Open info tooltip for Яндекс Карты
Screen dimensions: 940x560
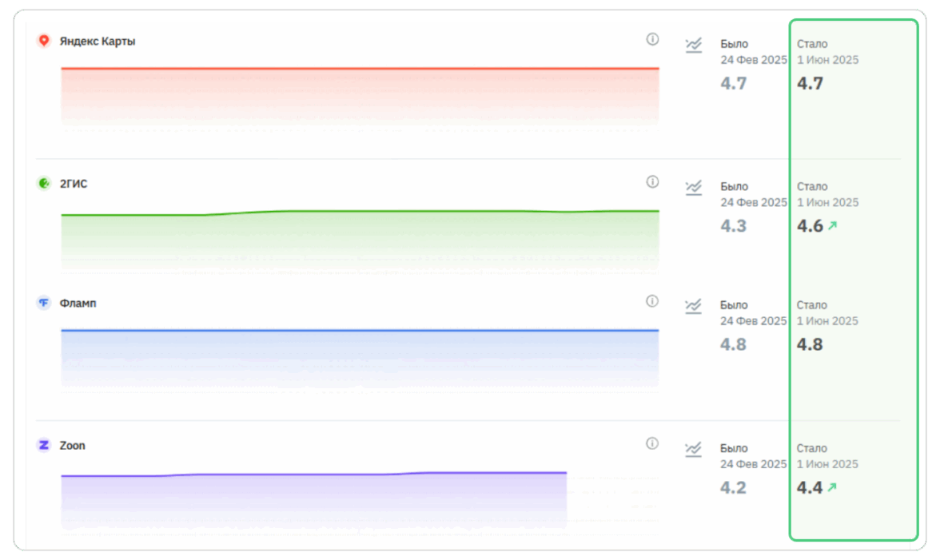point(652,39)
